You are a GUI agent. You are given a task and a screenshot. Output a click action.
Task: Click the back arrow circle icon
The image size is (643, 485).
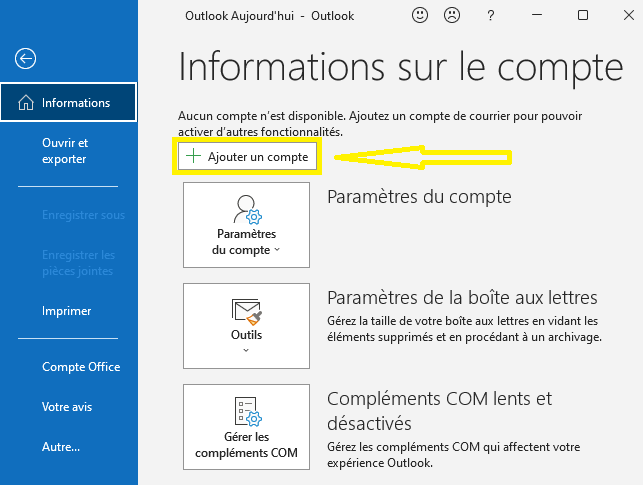[x=25, y=59]
